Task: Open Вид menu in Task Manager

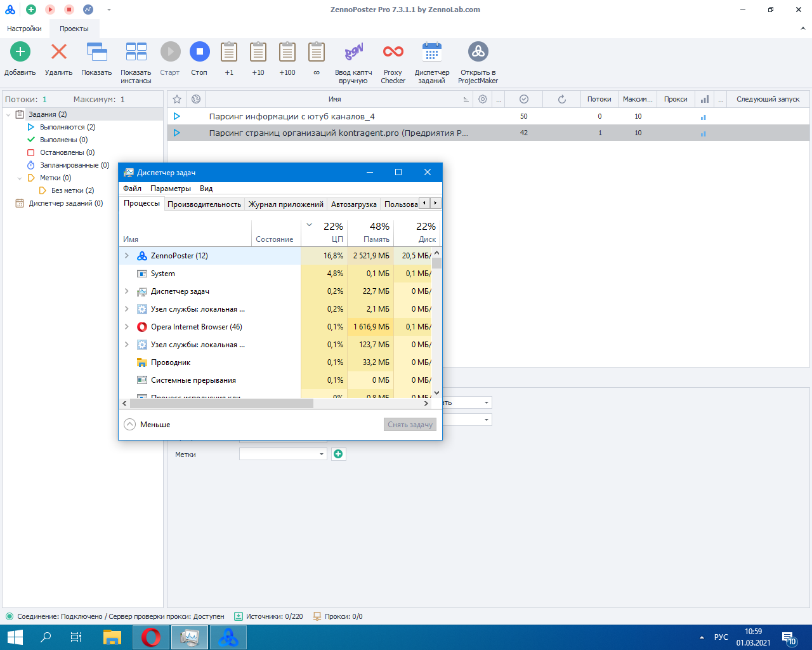Action: [206, 189]
